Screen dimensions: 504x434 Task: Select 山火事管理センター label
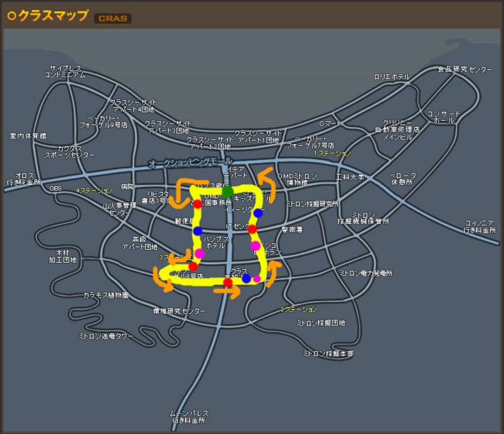[119, 209]
